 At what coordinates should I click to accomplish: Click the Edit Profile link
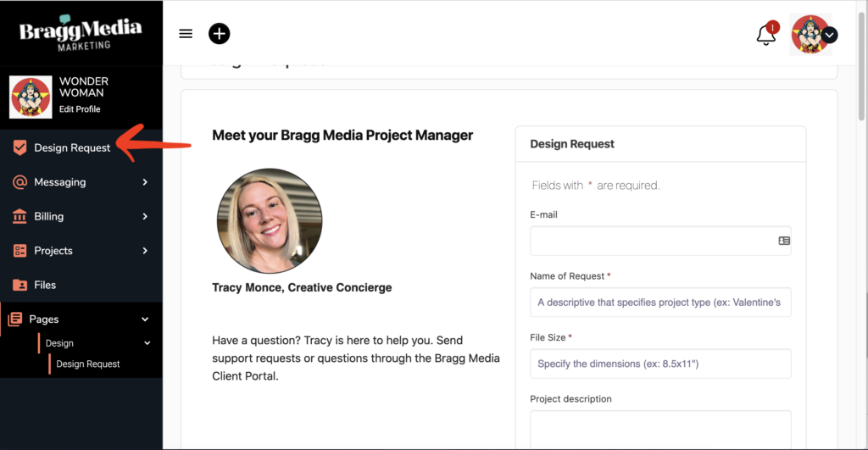[x=80, y=109]
